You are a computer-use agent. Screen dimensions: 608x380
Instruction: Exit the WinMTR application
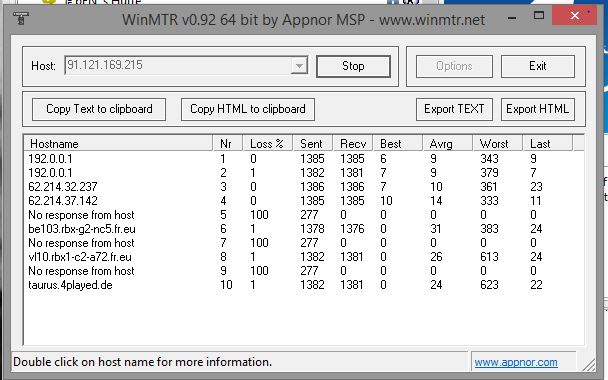(537, 66)
